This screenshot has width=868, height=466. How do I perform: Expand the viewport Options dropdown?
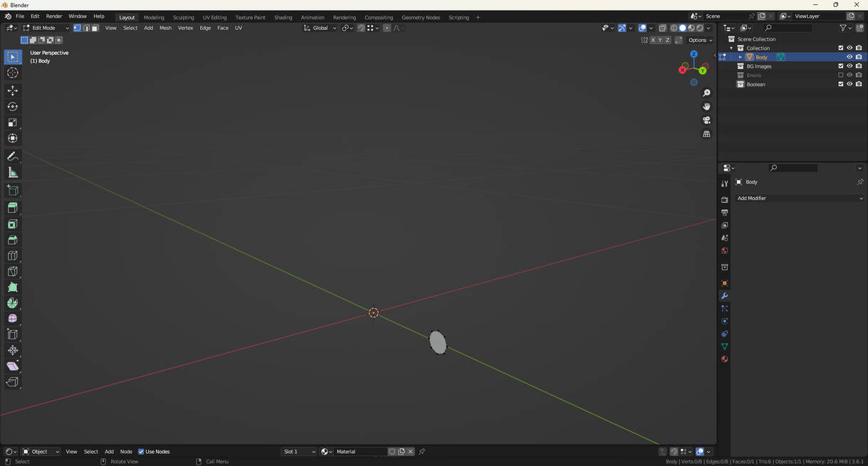click(x=701, y=40)
